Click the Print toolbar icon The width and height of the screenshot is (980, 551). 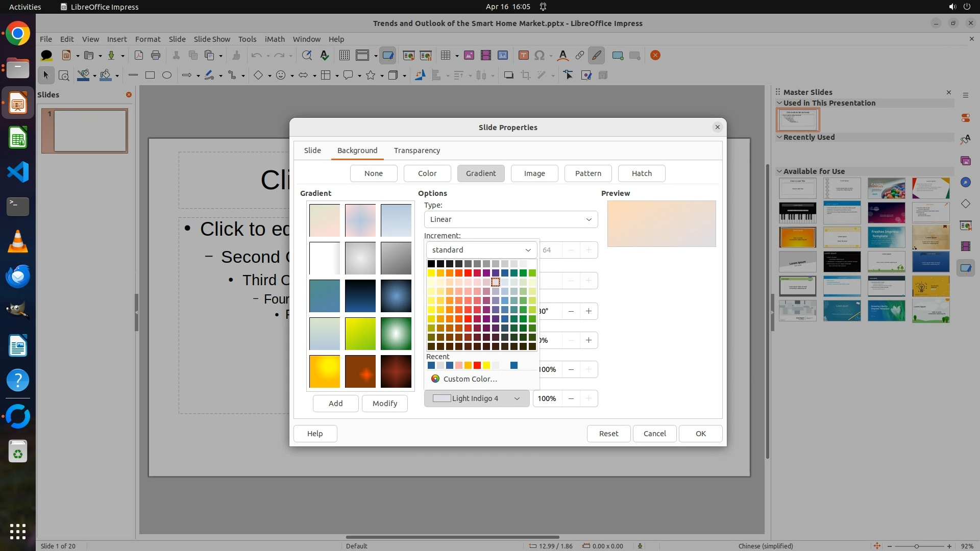[x=156, y=56]
